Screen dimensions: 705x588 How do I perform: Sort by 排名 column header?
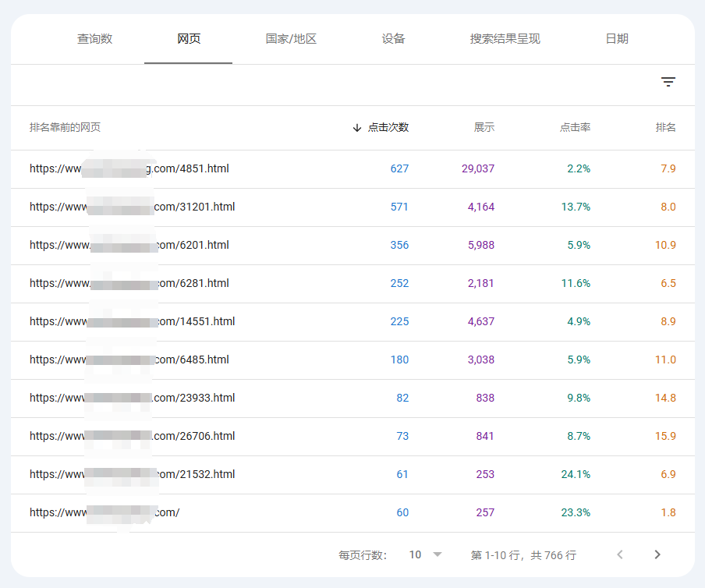click(665, 128)
